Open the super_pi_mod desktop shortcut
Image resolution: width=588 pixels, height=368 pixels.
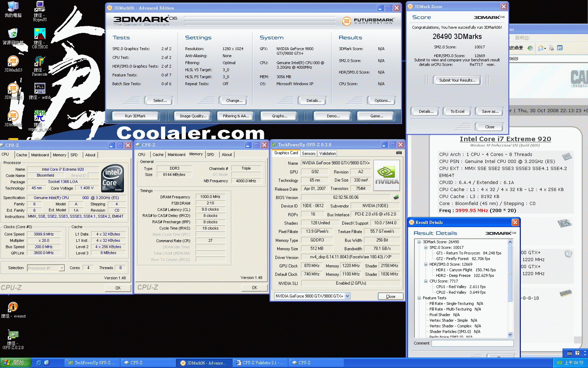click(x=40, y=121)
